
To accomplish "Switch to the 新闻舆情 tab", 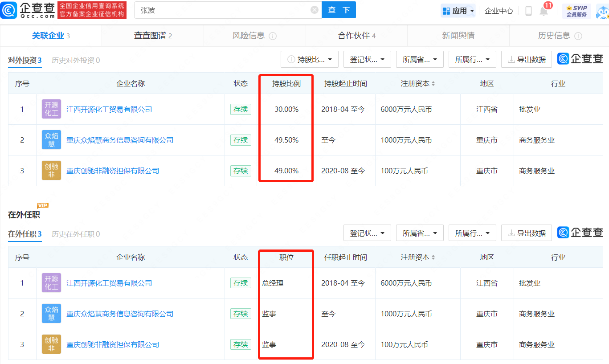I will [458, 36].
